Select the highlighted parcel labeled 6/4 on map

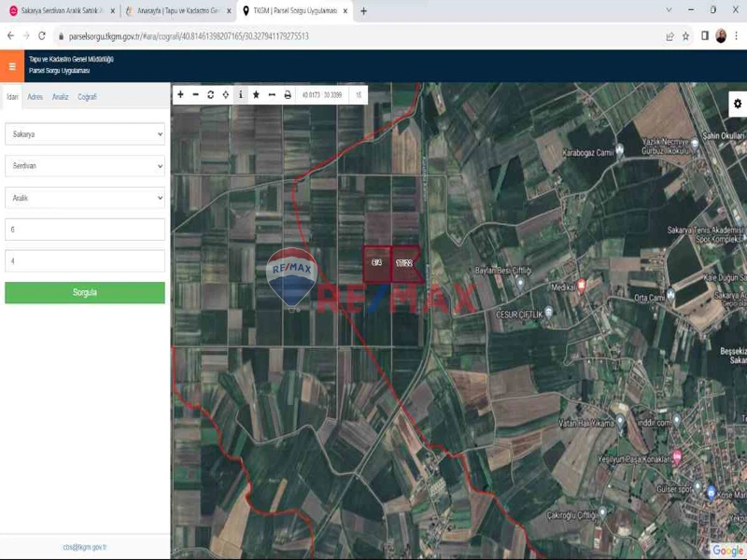point(377,263)
